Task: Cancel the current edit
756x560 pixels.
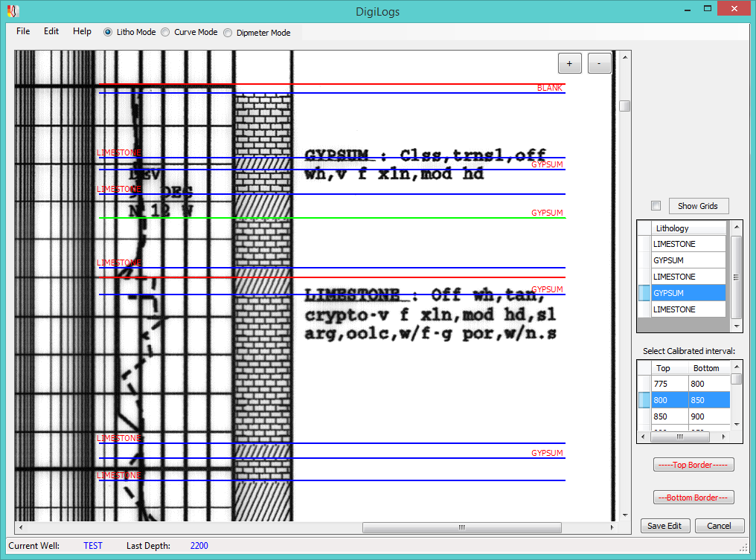Action: click(719, 525)
